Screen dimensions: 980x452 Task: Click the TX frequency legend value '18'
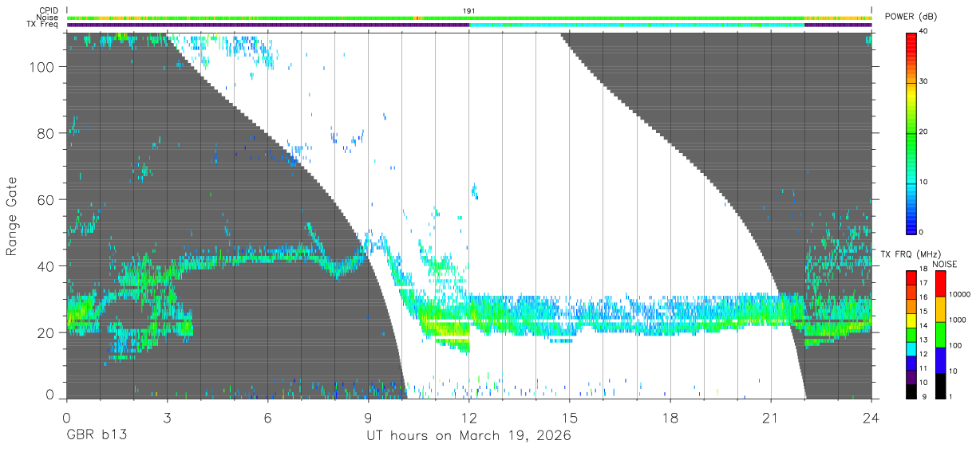coord(924,270)
